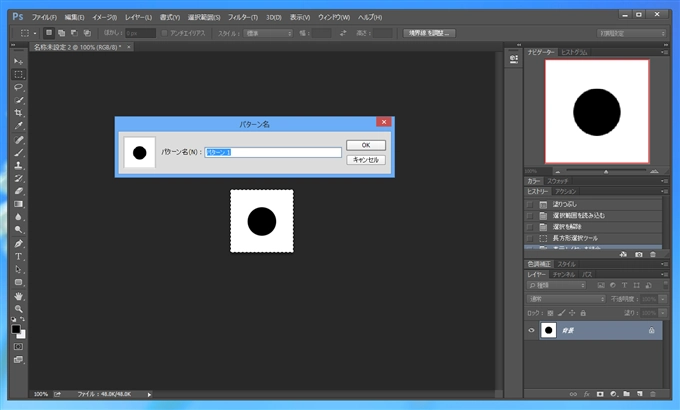Image resolution: width=680 pixels, height=410 pixels.
Task: Click add layer style fx icon
Action: pyautogui.click(x=586, y=394)
